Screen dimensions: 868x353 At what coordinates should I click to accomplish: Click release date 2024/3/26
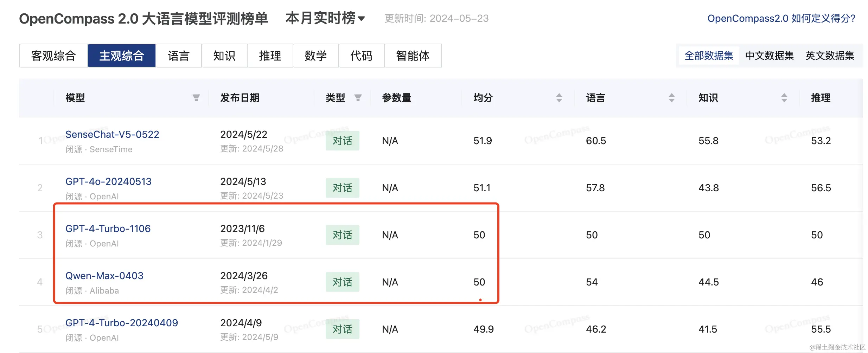point(244,276)
